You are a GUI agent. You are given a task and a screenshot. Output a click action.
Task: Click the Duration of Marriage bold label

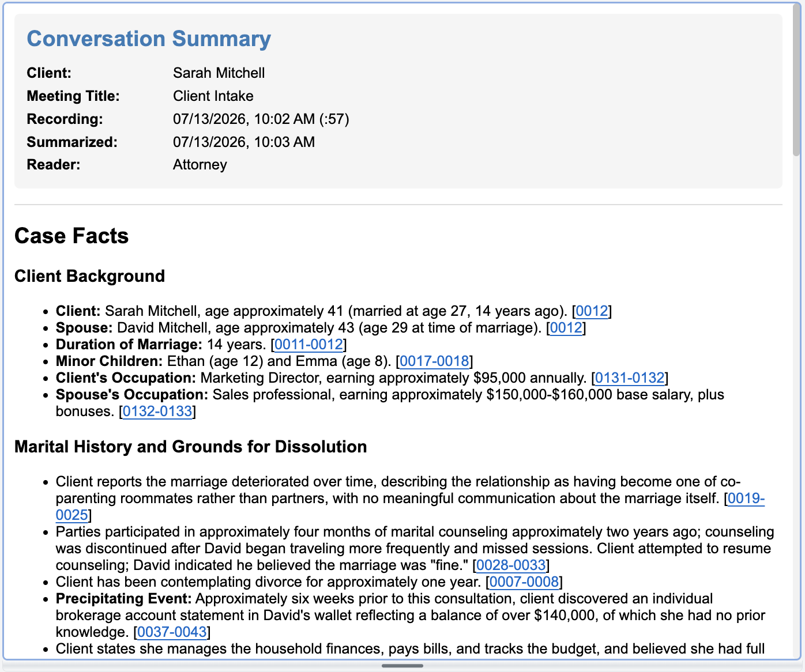(x=129, y=345)
